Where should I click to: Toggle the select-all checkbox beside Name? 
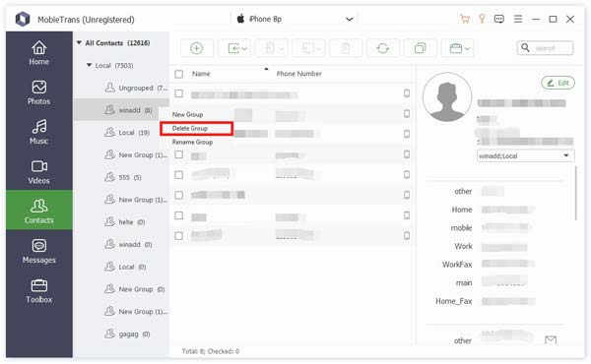(178, 74)
